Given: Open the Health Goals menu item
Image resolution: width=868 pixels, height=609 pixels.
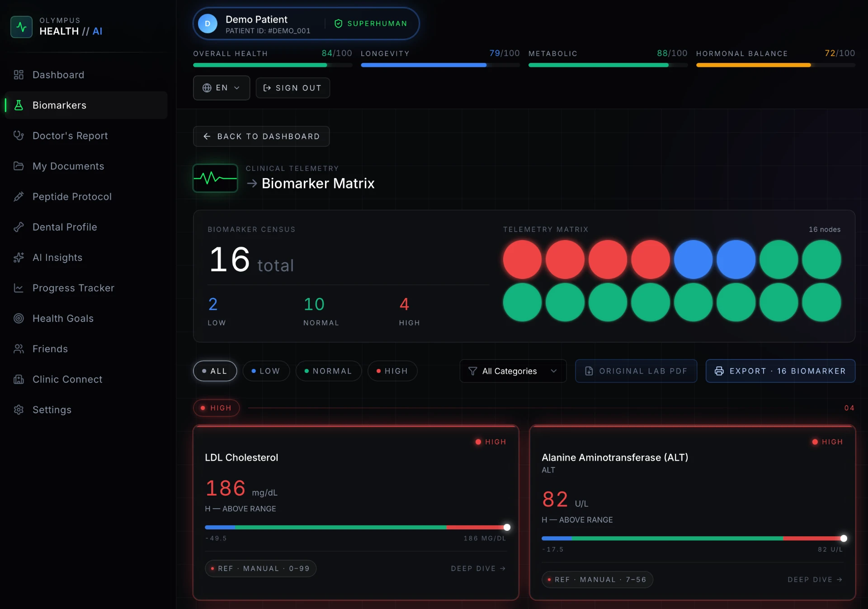Looking at the screenshot, I should pos(86,318).
